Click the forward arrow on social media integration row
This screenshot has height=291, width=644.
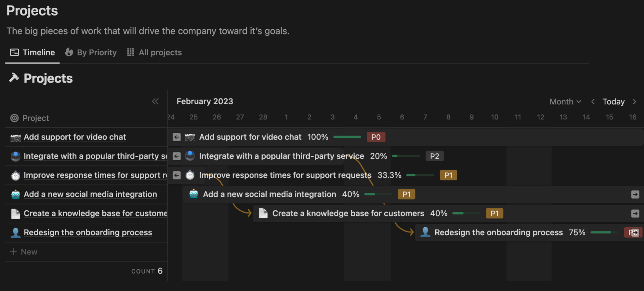tap(635, 194)
